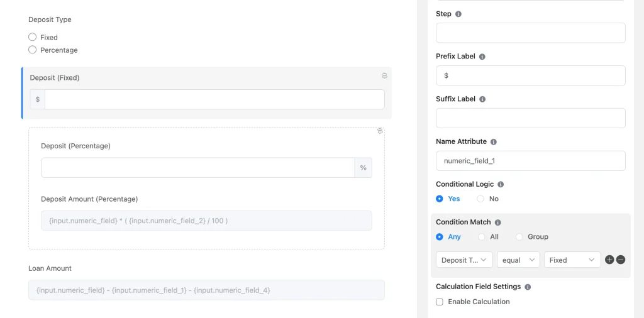Click the Name Attribute text field

point(530,161)
